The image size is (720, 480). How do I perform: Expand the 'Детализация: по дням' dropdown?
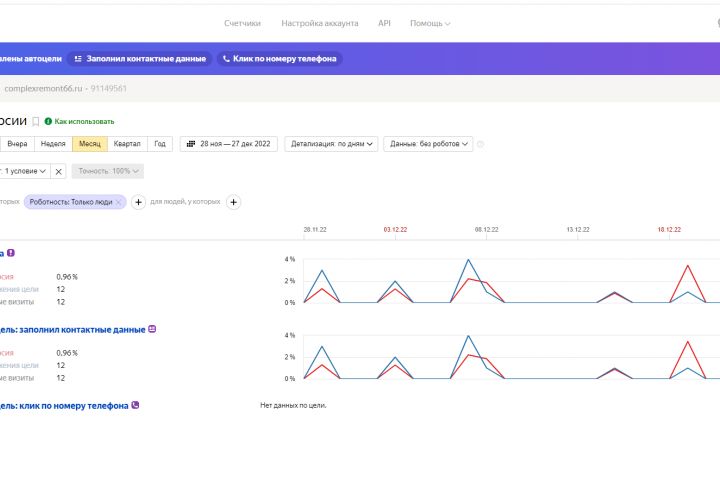point(332,144)
